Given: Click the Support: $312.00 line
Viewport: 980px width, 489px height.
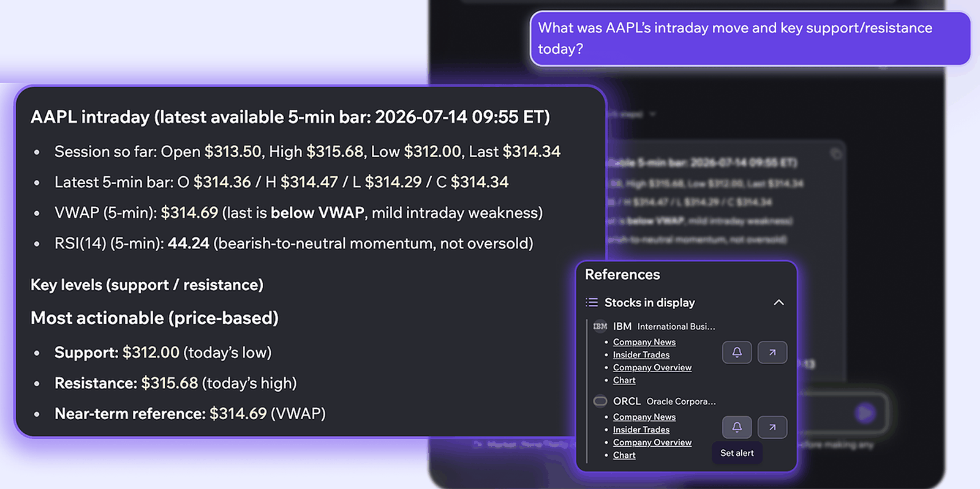Looking at the screenshot, I should (x=163, y=353).
